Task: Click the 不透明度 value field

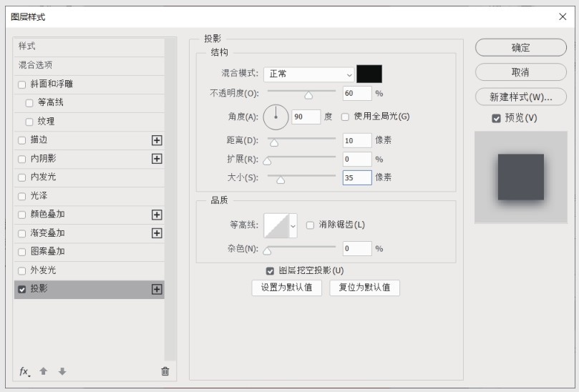Action: tap(357, 94)
